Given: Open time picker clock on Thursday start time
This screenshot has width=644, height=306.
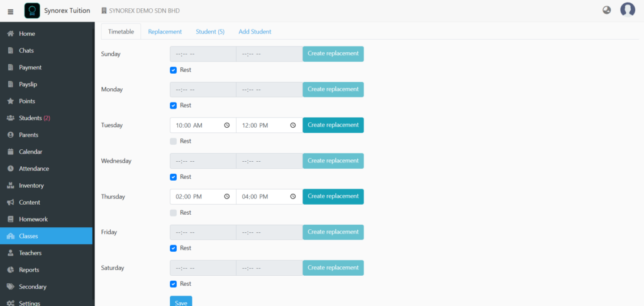Looking at the screenshot, I should (x=226, y=196).
